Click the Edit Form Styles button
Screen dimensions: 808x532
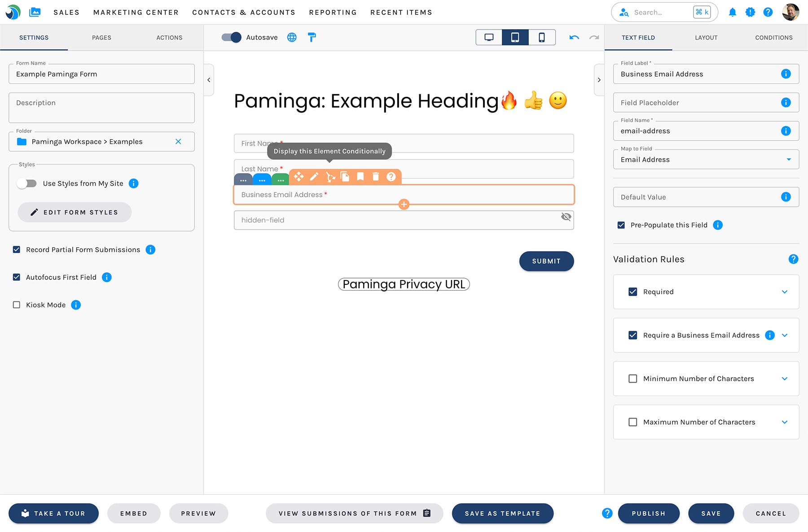click(x=75, y=213)
